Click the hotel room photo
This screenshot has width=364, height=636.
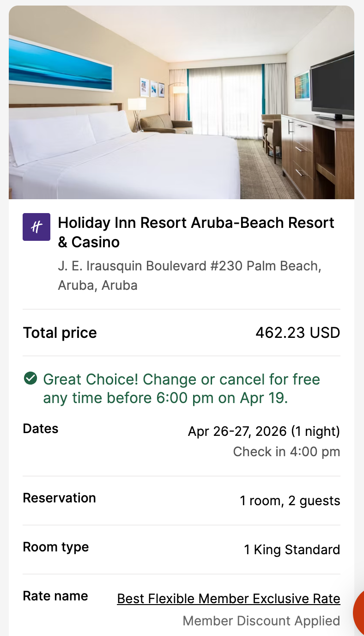(x=181, y=103)
